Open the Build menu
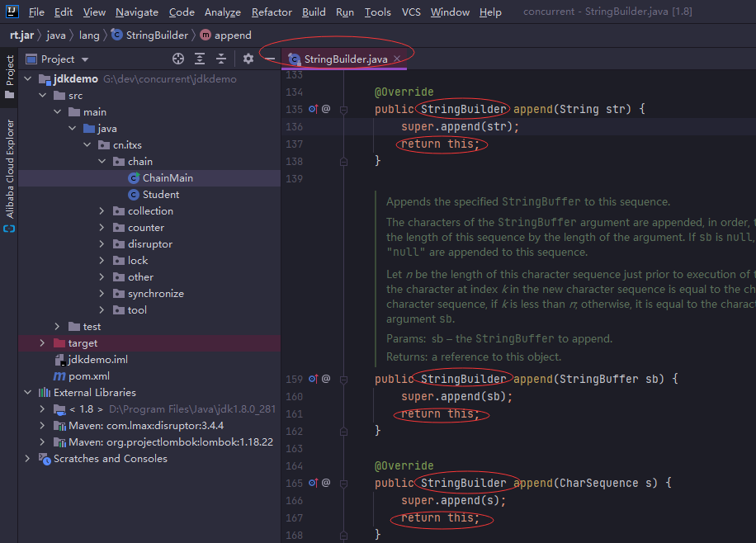Screen dimensions: 756x543 (314, 12)
